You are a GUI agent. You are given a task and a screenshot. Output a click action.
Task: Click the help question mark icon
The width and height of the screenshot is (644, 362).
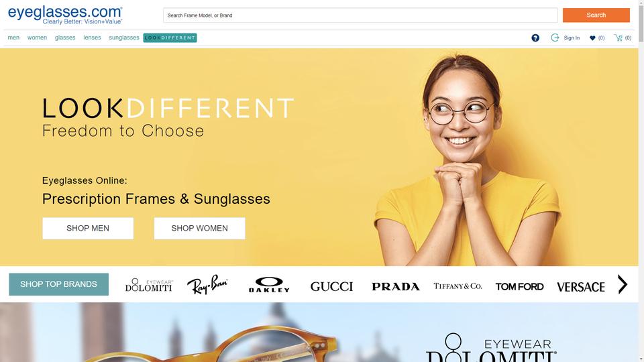pos(535,38)
